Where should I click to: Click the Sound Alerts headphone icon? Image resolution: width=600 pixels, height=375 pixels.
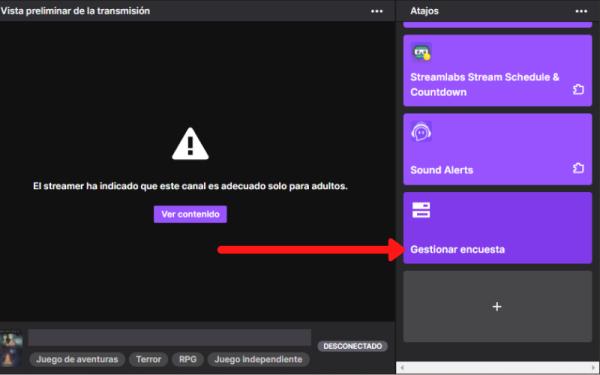pos(421,132)
